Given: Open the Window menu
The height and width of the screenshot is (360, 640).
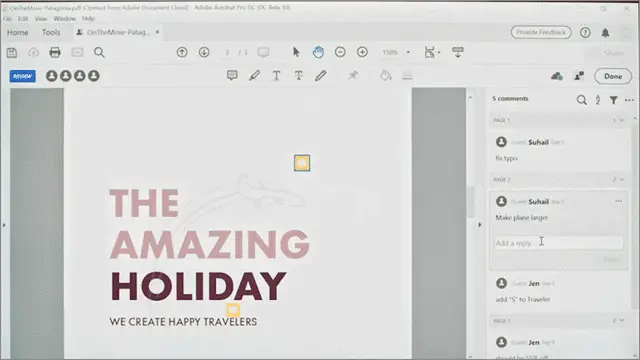Looking at the screenshot, I should point(64,19).
